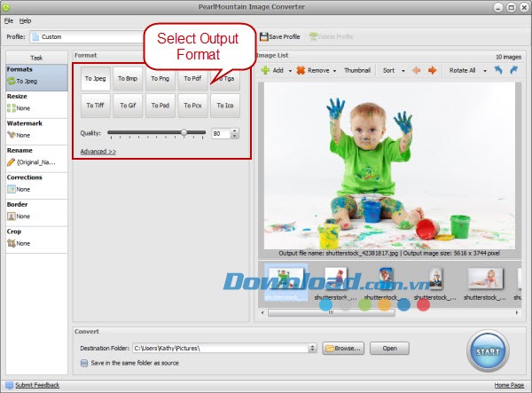Select the first baby paint thumbnail
The image size is (532, 393).
(286, 282)
